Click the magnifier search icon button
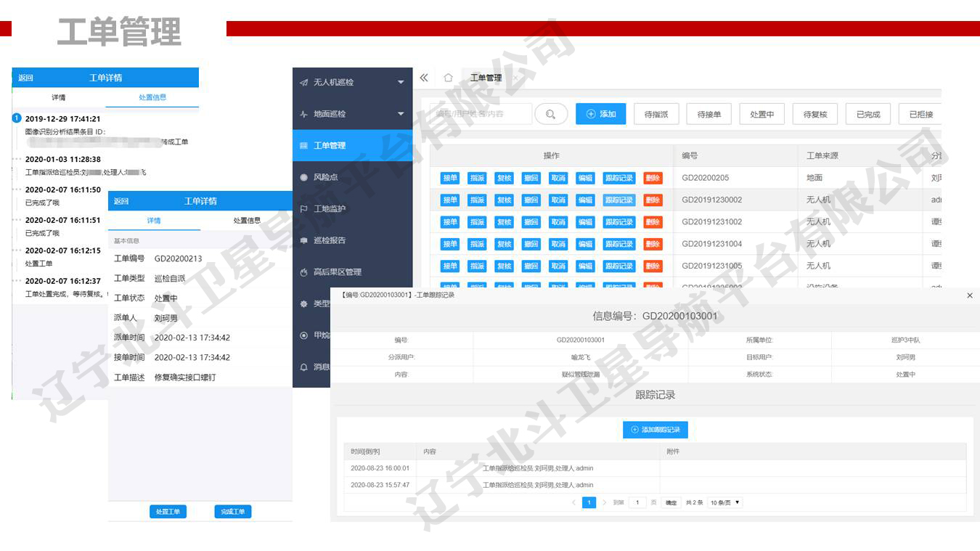Image resolution: width=980 pixels, height=551 pixels. coord(551,114)
